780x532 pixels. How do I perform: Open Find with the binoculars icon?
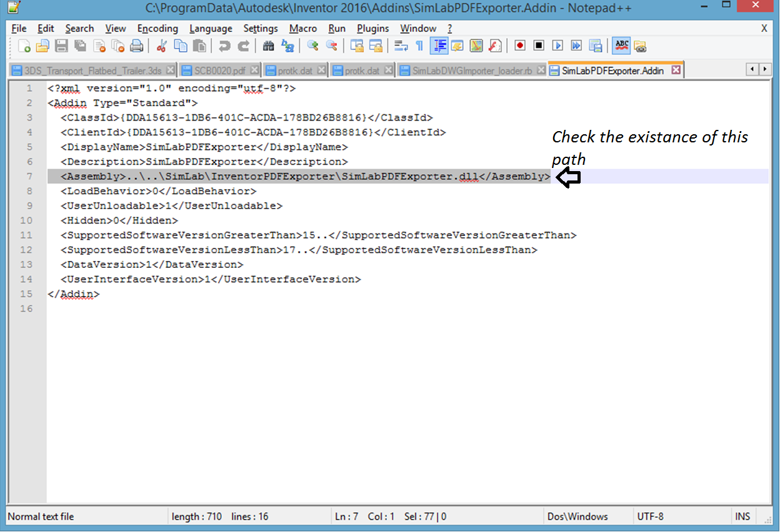pos(269,46)
